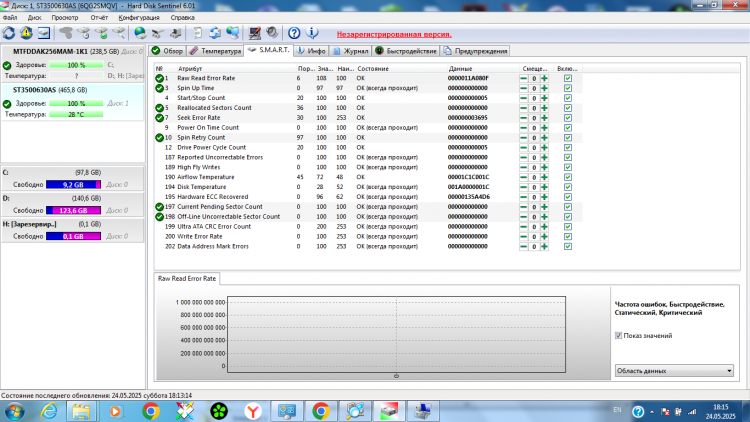Click the Raw Read Error Rate graph tab
The height and width of the screenshot is (422, 750).
pos(187,278)
